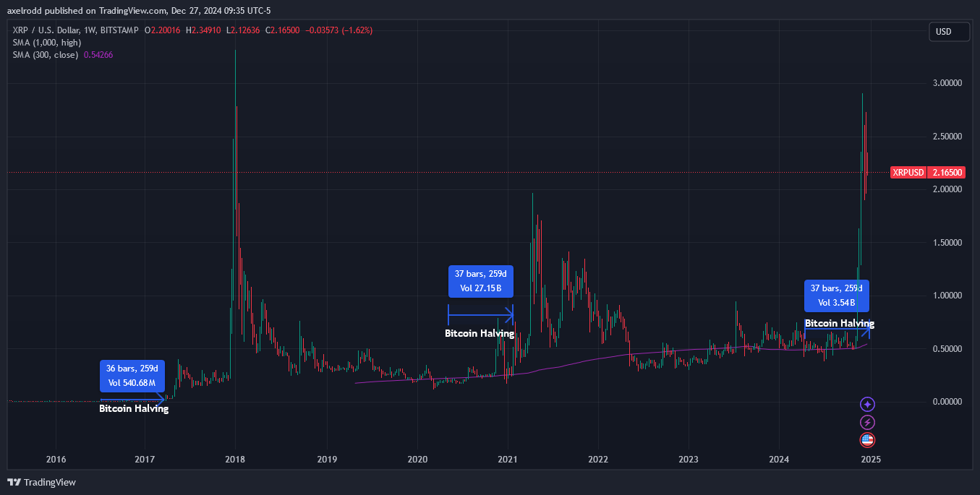Click the 2019 time axis label
Screen dimensions: 980x495
click(x=327, y=459)
